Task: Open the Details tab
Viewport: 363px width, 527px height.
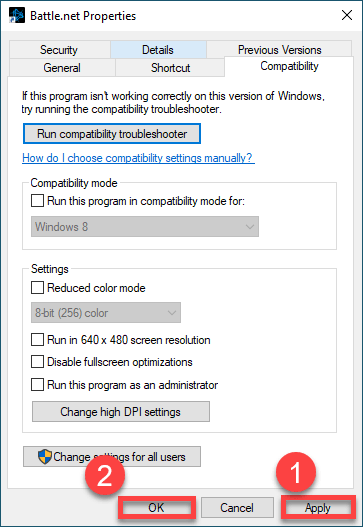Action: coord(158,50)
